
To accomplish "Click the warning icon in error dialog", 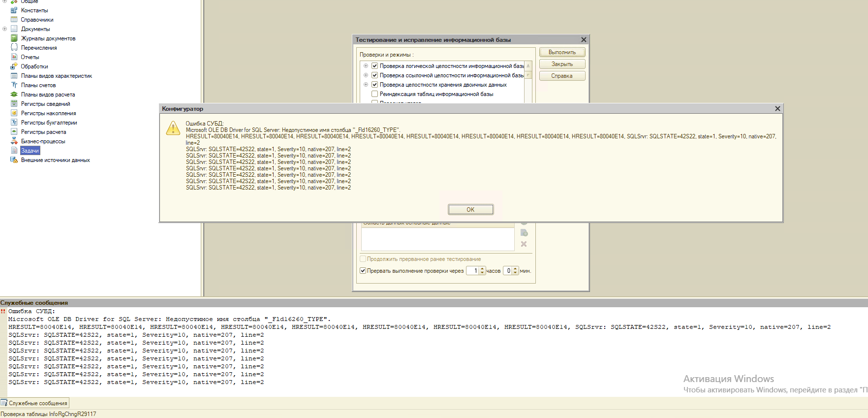I will (x=173, y=129).
